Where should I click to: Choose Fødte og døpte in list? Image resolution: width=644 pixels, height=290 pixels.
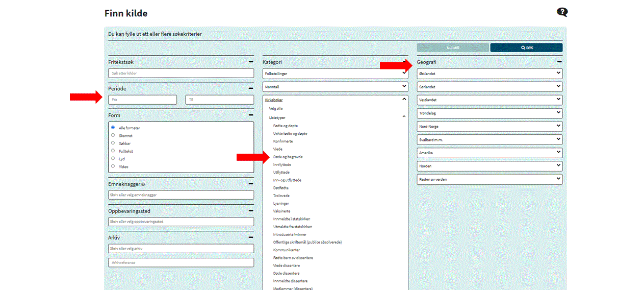coord(286,126)
